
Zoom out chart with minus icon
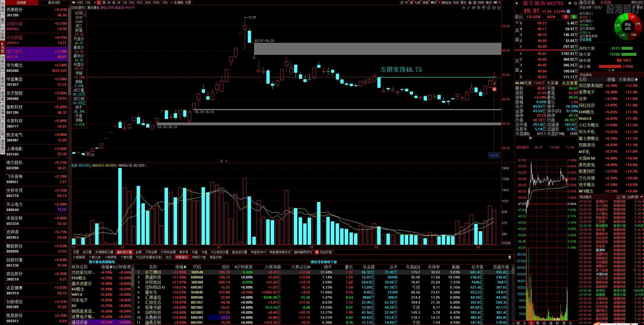coord(499,8)
